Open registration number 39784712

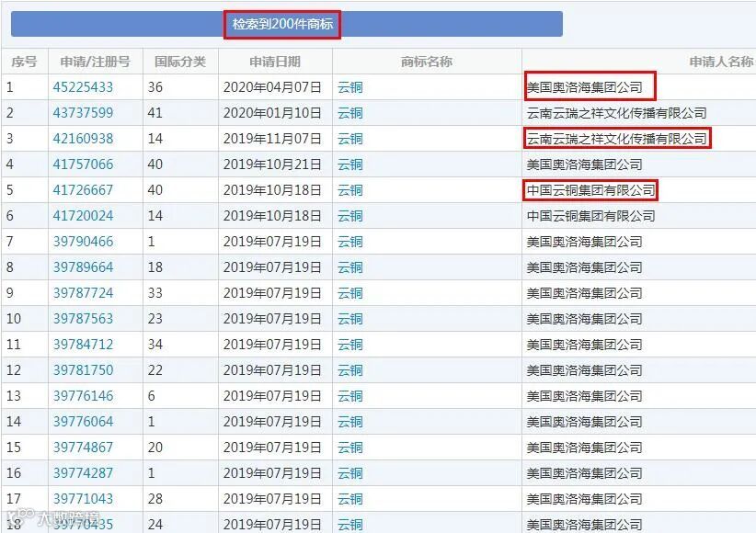pos(83,345)
